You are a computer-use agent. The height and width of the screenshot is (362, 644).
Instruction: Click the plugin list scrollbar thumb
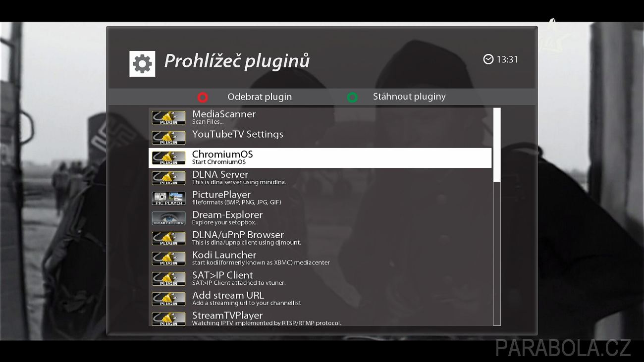(497, 145)
